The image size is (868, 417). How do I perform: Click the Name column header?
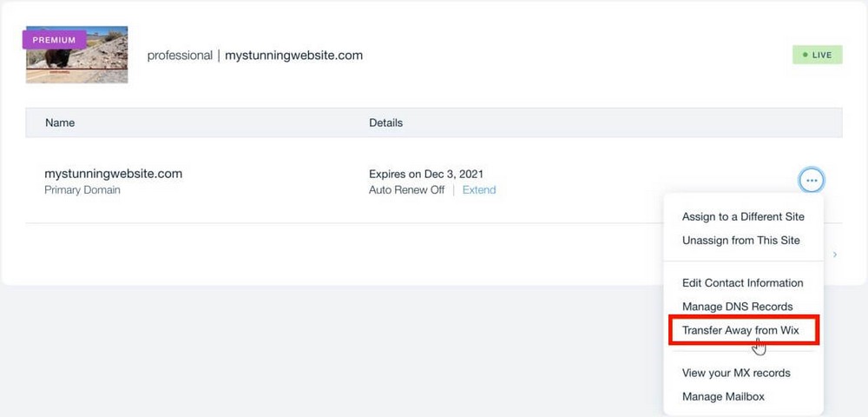pos(60,122)
